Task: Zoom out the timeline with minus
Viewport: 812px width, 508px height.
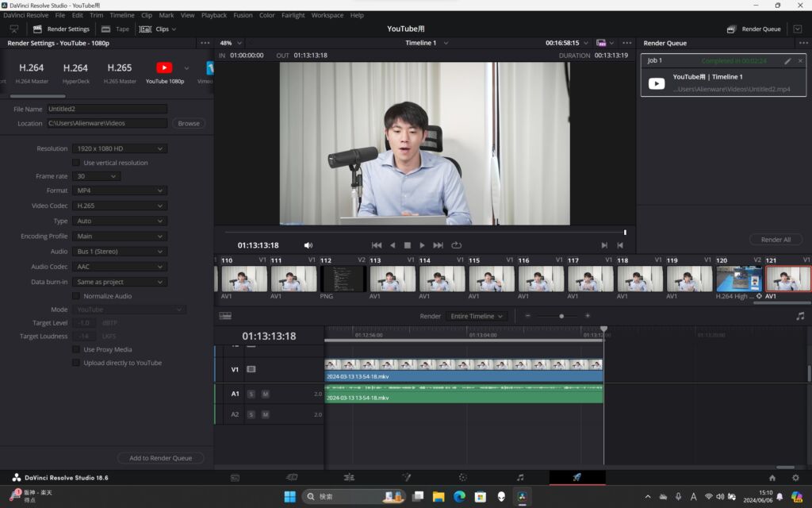Action: [x=527, y=316]
